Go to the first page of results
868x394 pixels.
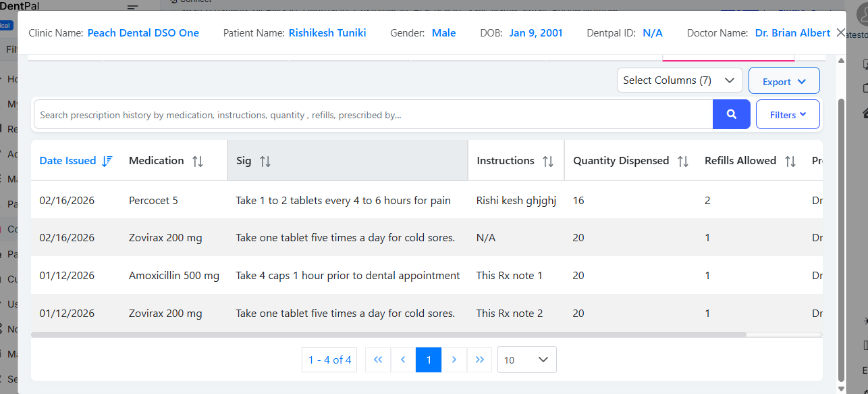click(377, 360)
